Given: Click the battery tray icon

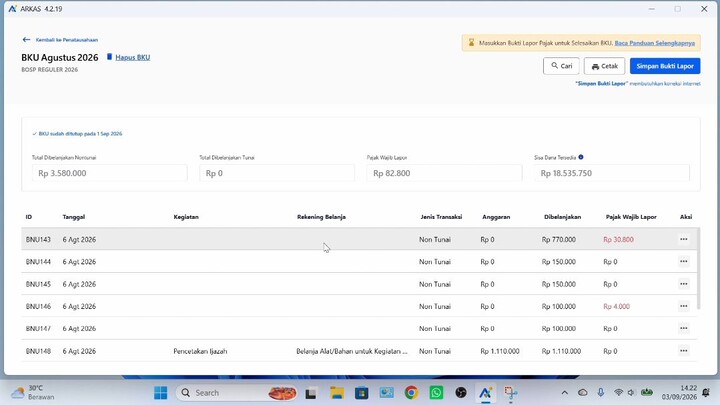Looking at the screenshot, I should [647, 393].
